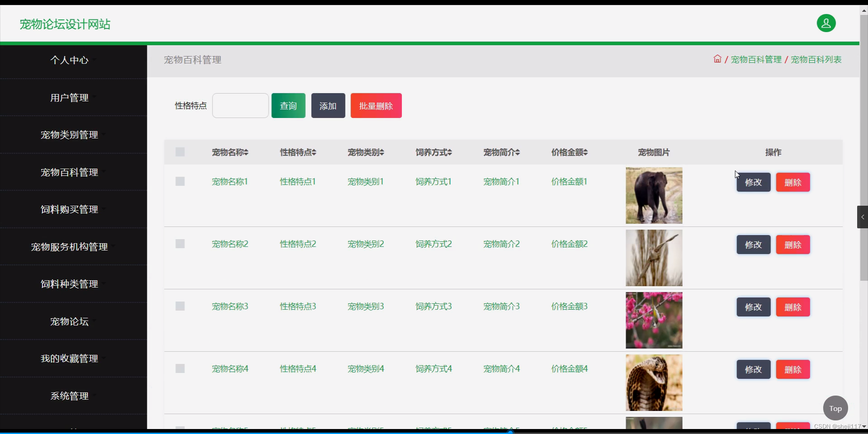Screen dimensions: 868x434
Task: Delete 宠物名称4 with 删除 button
Action: pyautogui.click(x=793, y=369)
